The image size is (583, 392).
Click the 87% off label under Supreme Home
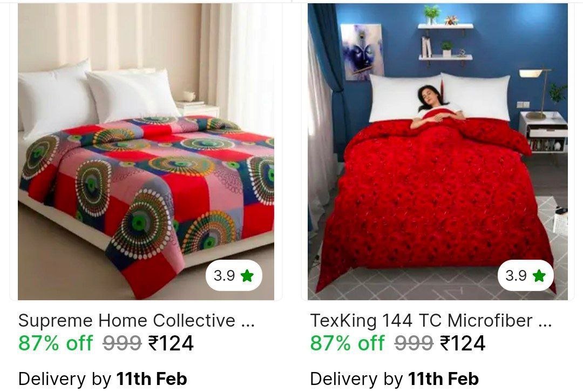pyautogui.click(x=56, y=343)
